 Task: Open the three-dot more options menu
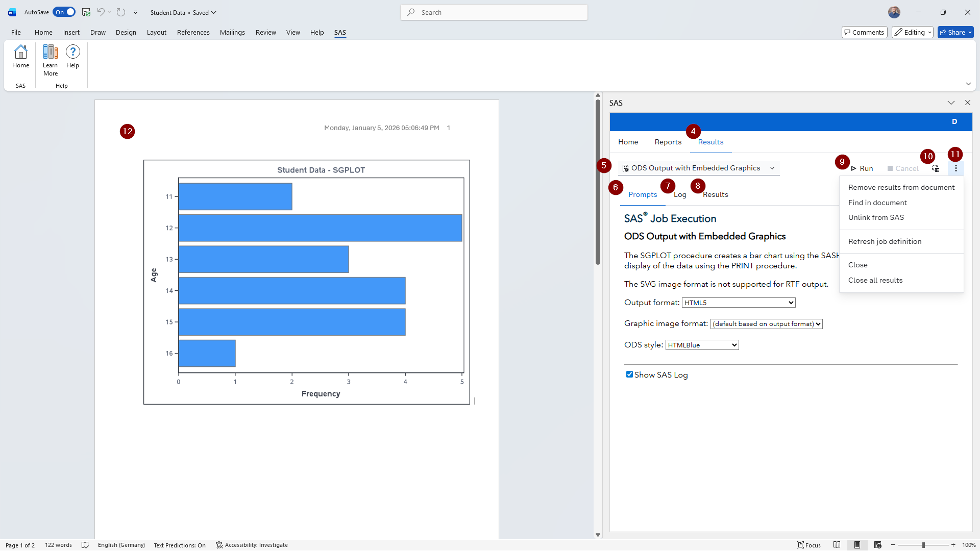click(955, 168)
